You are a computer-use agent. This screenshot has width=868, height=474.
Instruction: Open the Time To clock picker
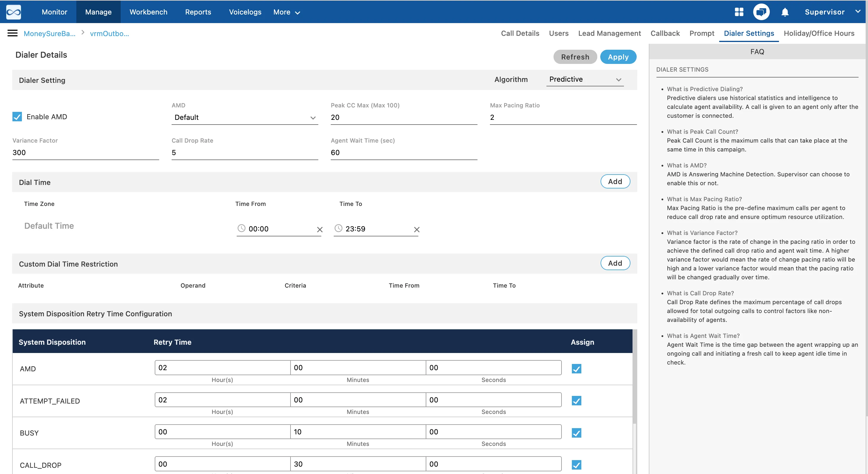(338, 228)
